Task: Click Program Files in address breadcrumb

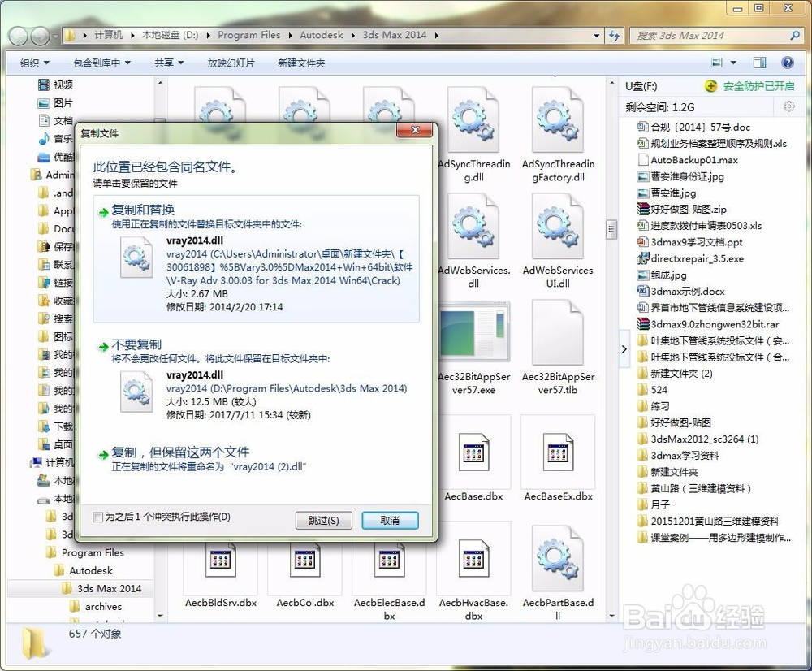Action: (x=248, y=35)
